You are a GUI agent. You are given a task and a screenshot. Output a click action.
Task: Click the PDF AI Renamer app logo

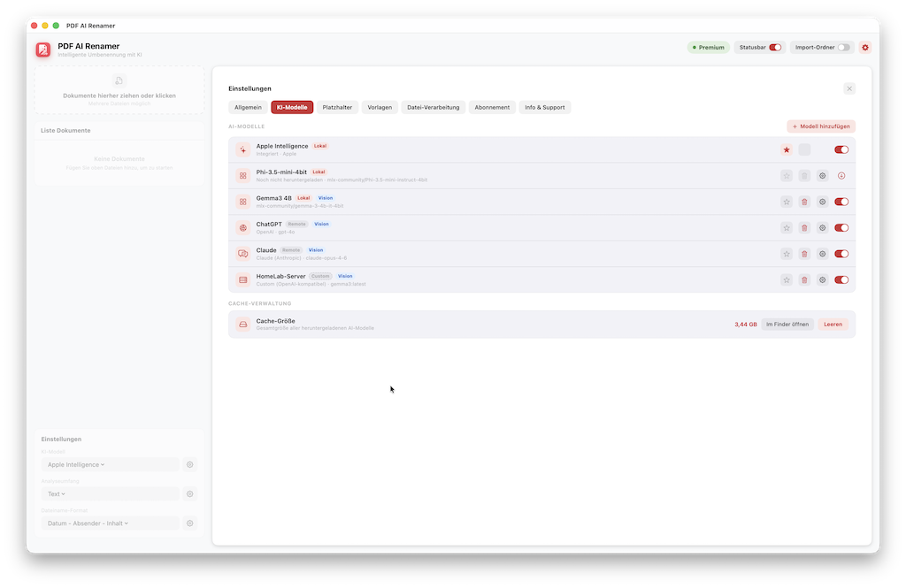(43, 50)
